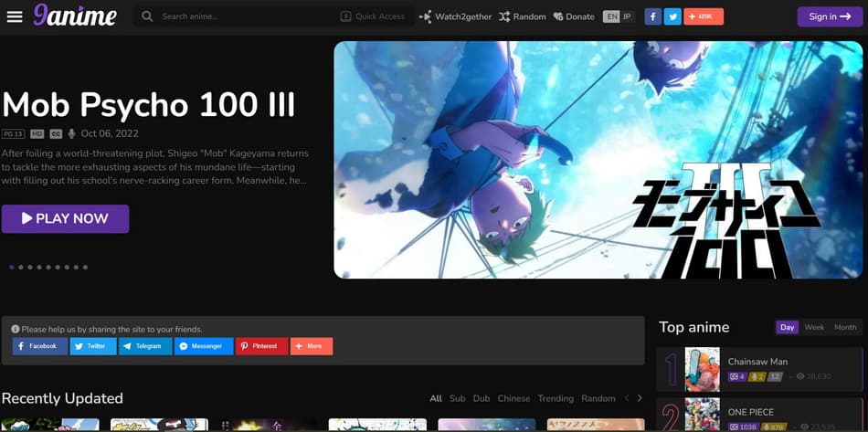
Task: Select the Day top anime filter
Action: point(787,327)
